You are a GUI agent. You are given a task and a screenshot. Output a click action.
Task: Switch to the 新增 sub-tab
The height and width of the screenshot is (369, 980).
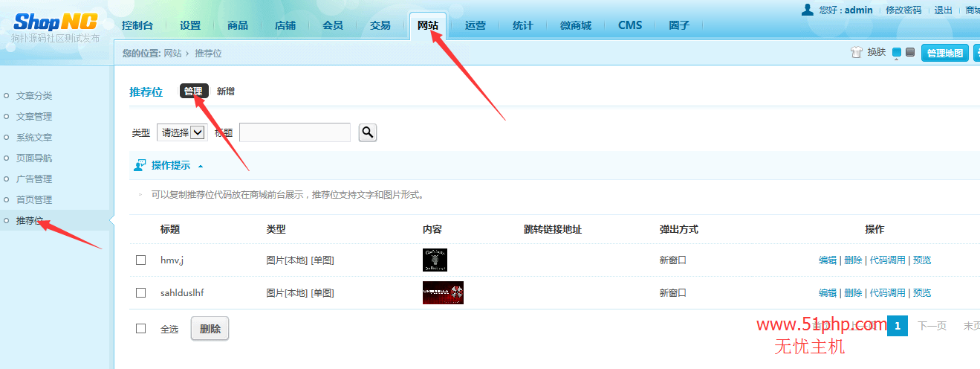[226, 92]
